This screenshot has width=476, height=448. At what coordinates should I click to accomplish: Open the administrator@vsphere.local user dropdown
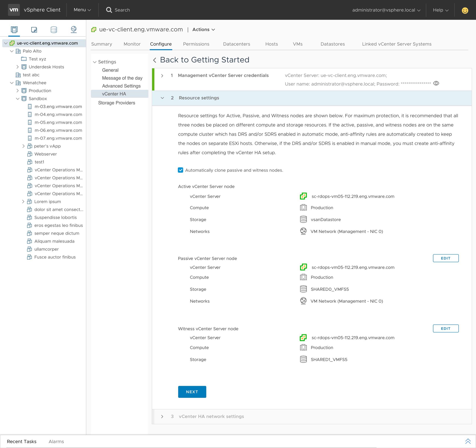point(386,10)
